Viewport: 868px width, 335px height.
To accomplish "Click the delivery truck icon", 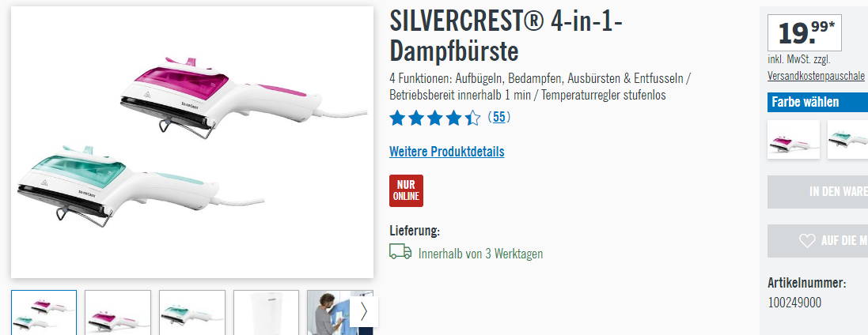I will click(x=400, y=253).
